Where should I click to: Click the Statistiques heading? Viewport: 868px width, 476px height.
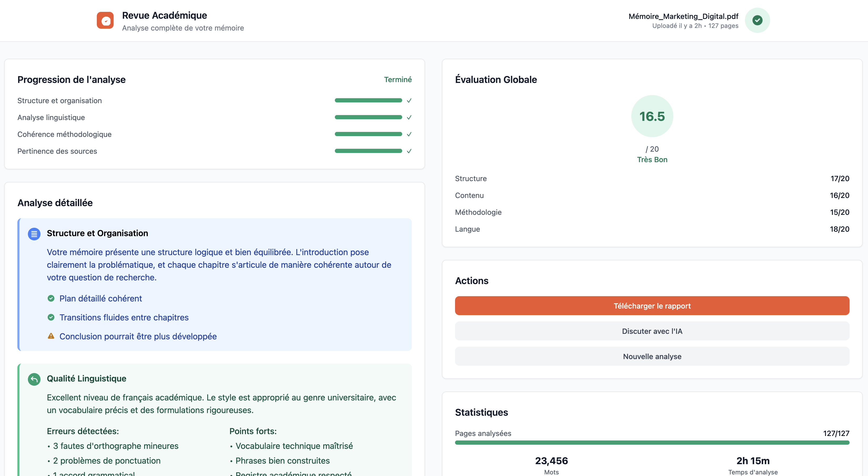[x=481, y=412]
